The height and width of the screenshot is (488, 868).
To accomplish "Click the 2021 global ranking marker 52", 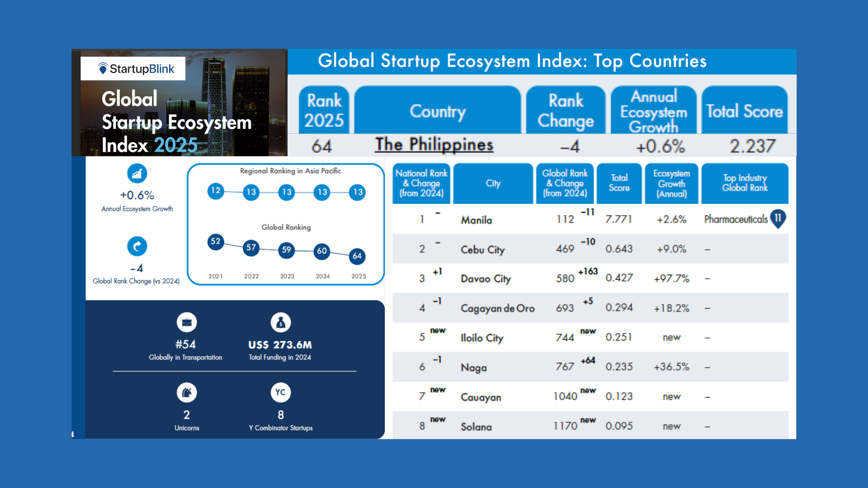I will (x=216, y=242).
